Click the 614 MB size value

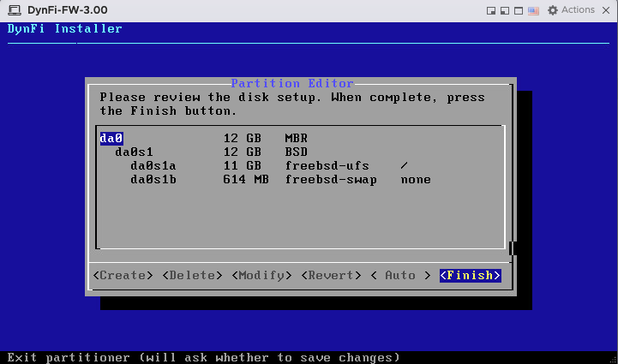coord(246,180)
